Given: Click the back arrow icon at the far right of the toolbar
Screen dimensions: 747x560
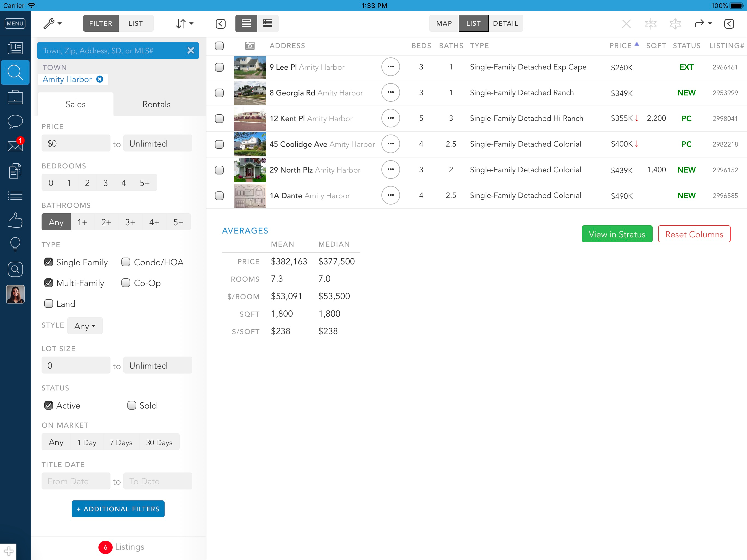Looking at the screenshot, I should pos(729,24).
